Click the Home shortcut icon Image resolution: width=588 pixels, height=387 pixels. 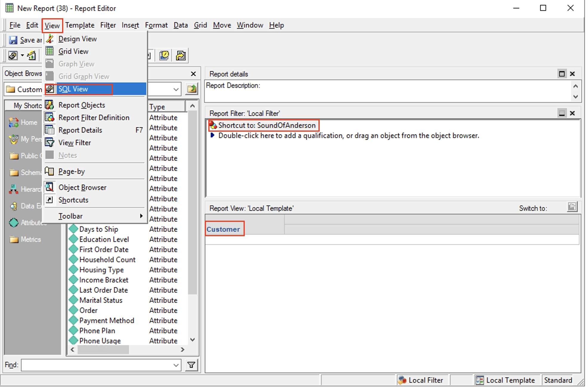(13, 122)
